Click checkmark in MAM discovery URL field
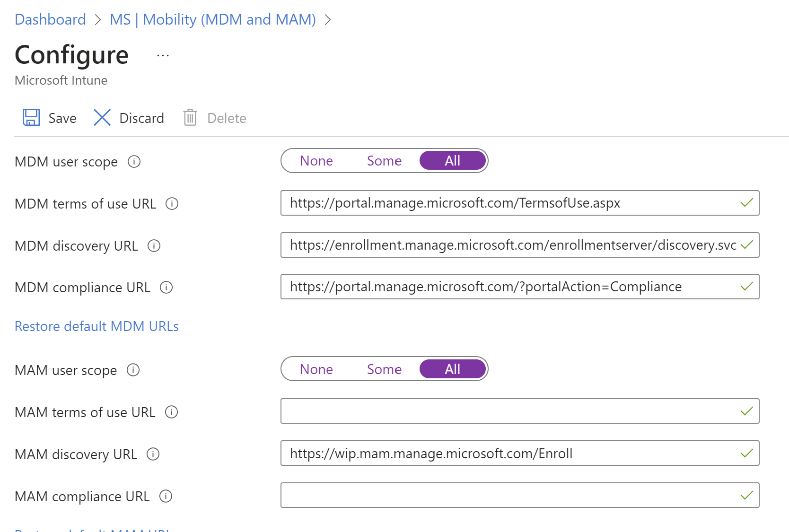 point(747,454)
